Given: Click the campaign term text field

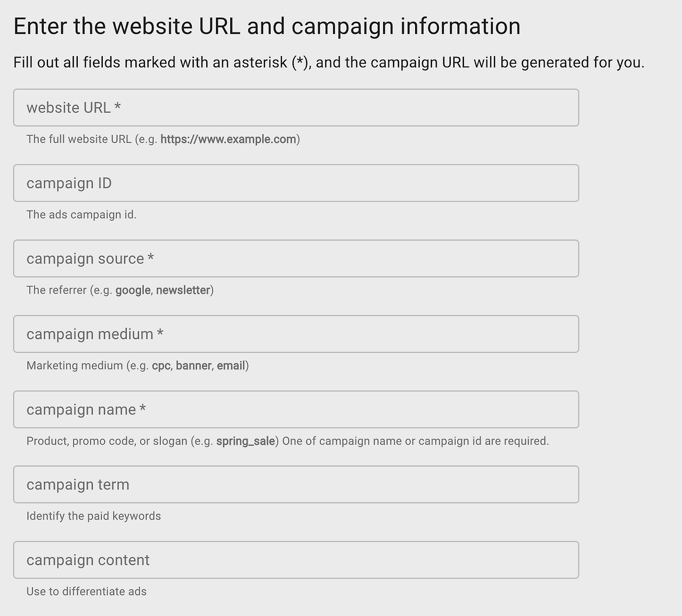Looking at the screenshot, I should 296,484.
